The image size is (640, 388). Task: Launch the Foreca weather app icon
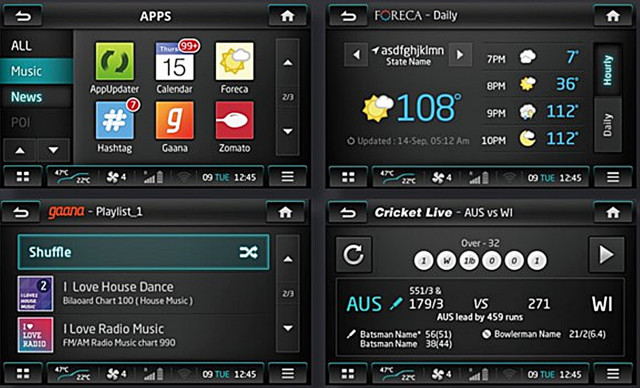pos(235,61)
